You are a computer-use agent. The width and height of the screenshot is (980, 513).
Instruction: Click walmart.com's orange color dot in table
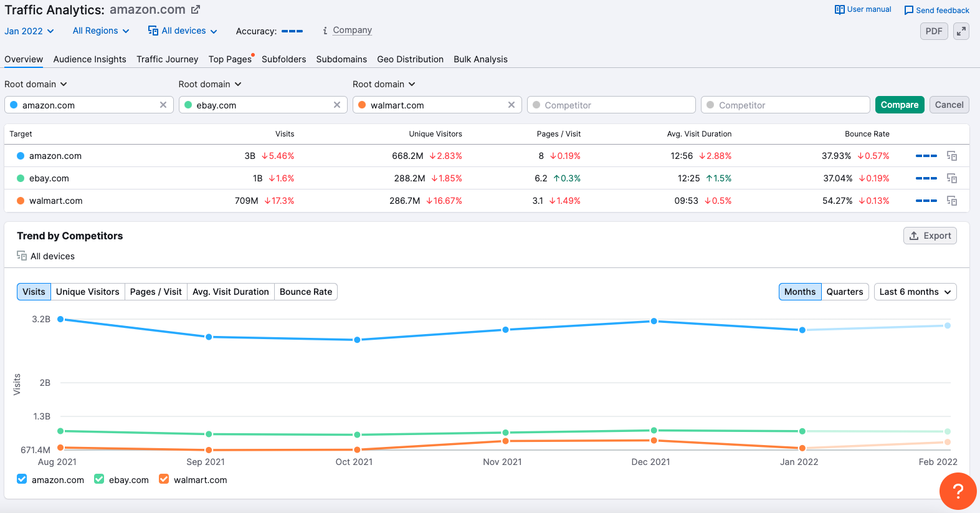[21, 201]
